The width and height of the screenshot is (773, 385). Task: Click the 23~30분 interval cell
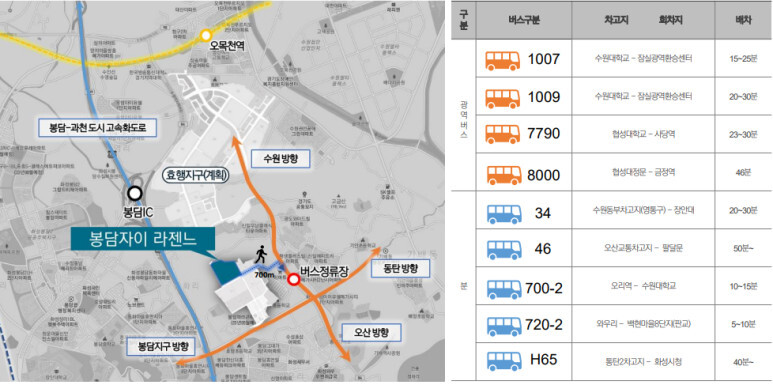pos(743,134)
